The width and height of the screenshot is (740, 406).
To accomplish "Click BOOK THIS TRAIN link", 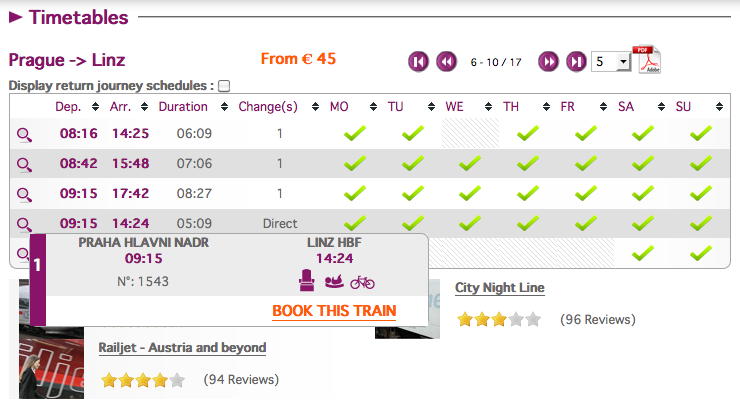I will point(334,311).
